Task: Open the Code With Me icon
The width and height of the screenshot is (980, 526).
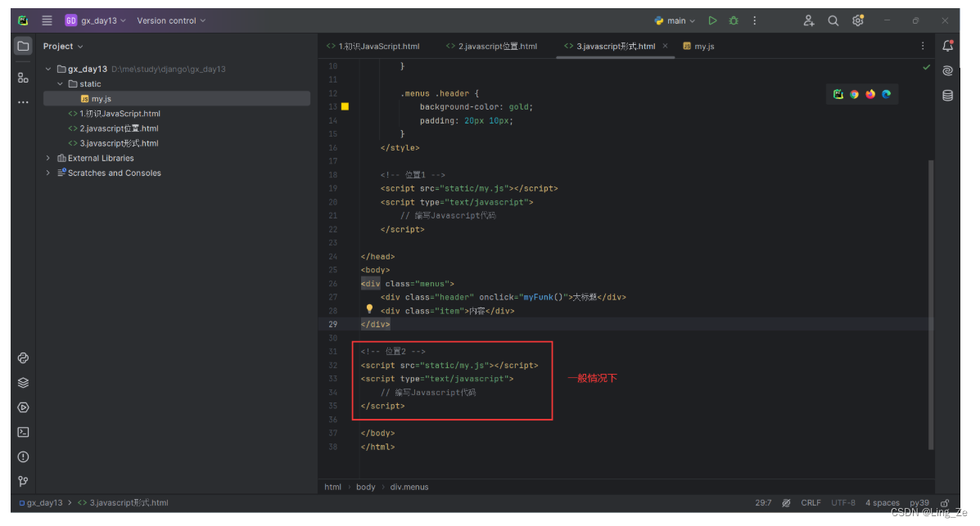Action: click(809, 20)
